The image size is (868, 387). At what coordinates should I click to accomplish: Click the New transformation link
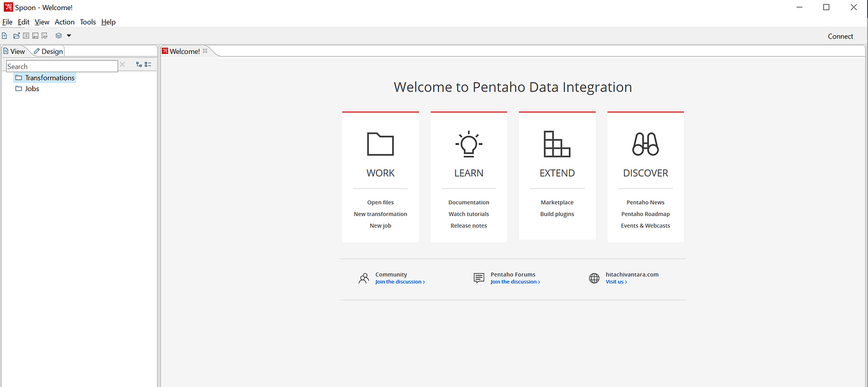tap(381, 214)
